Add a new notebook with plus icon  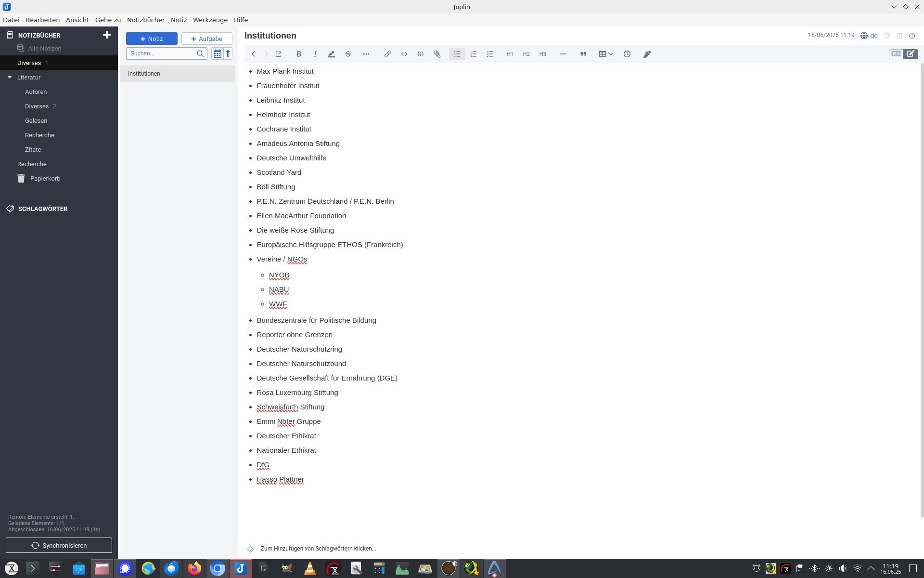pyautogui.click(x=107, y=35)
